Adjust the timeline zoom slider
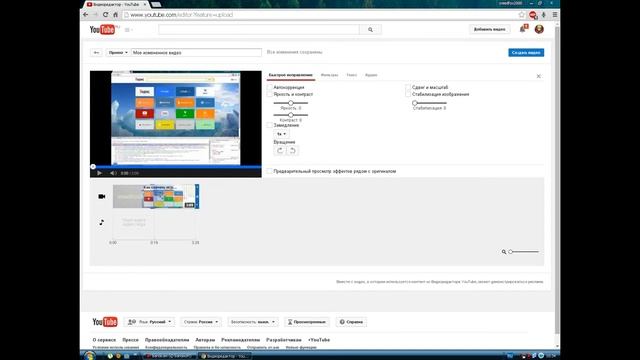The image size is (640, 360). (x=524, y=252)
